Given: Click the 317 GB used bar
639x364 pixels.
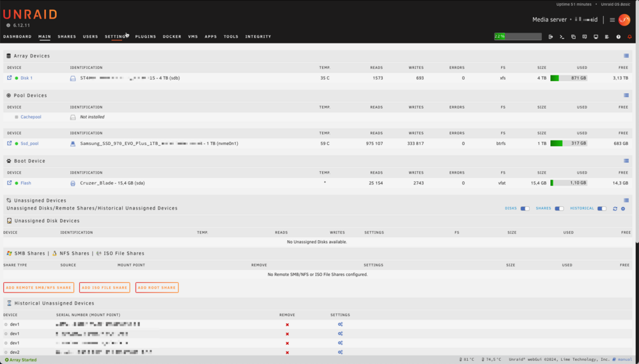Looking at the screenshot, I should pos(569,144).
